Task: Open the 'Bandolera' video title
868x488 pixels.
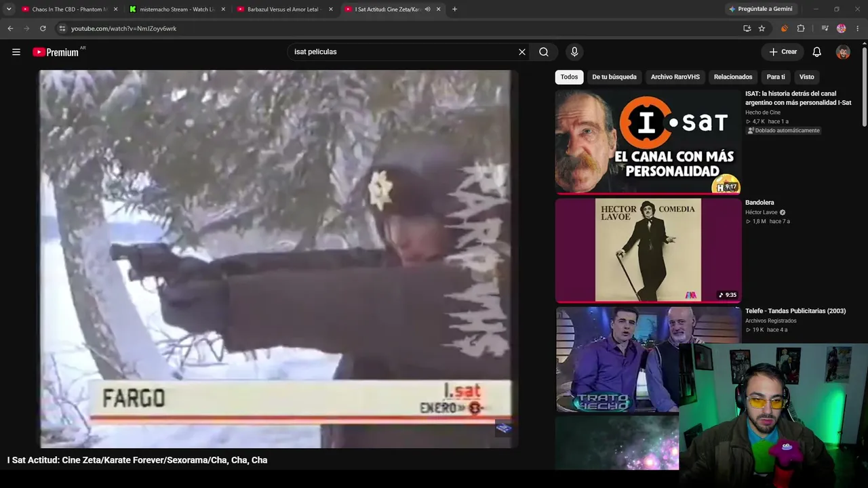Action: pos(759,202)
